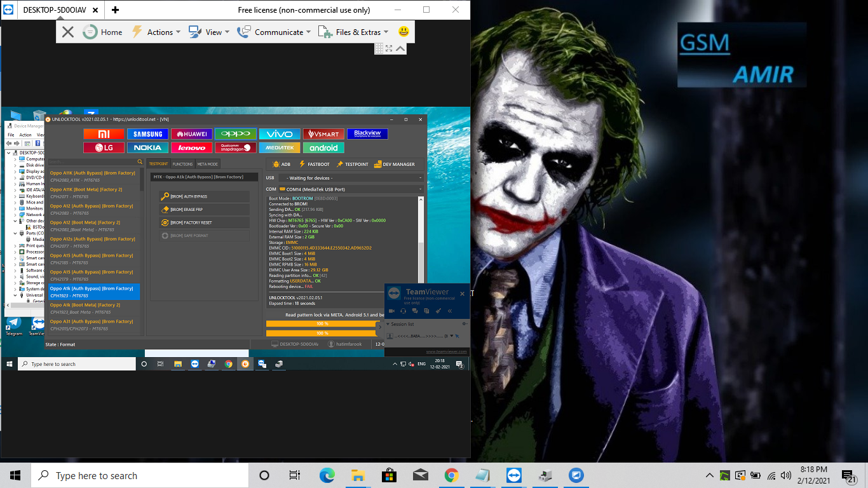Open the COM port dropdown

click(351, 189)
